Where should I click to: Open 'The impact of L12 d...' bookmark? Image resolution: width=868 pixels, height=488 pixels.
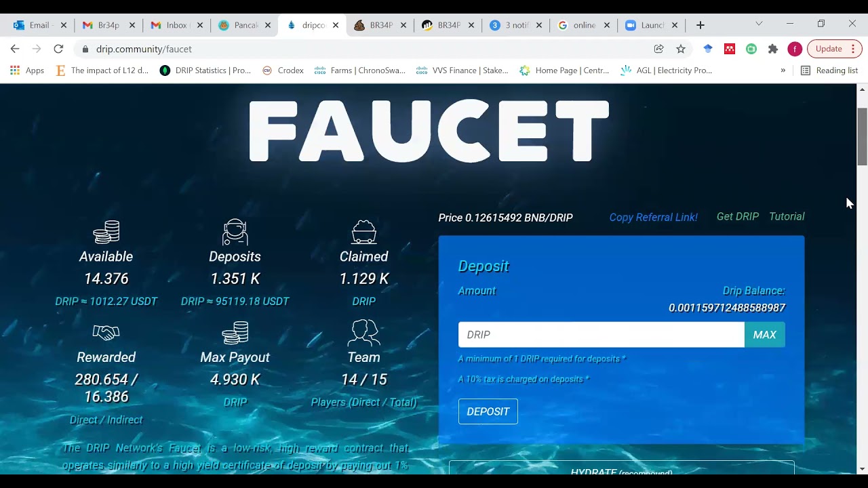click(x=102, y=70)
